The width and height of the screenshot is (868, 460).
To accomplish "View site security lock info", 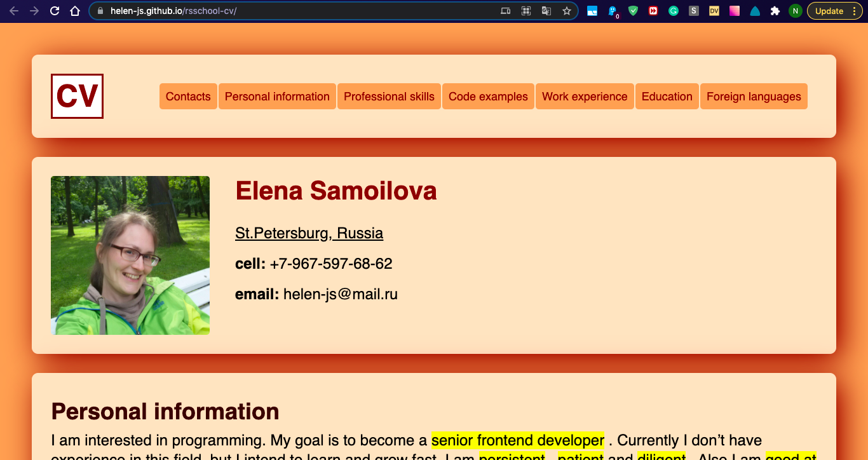I will 100,11.
